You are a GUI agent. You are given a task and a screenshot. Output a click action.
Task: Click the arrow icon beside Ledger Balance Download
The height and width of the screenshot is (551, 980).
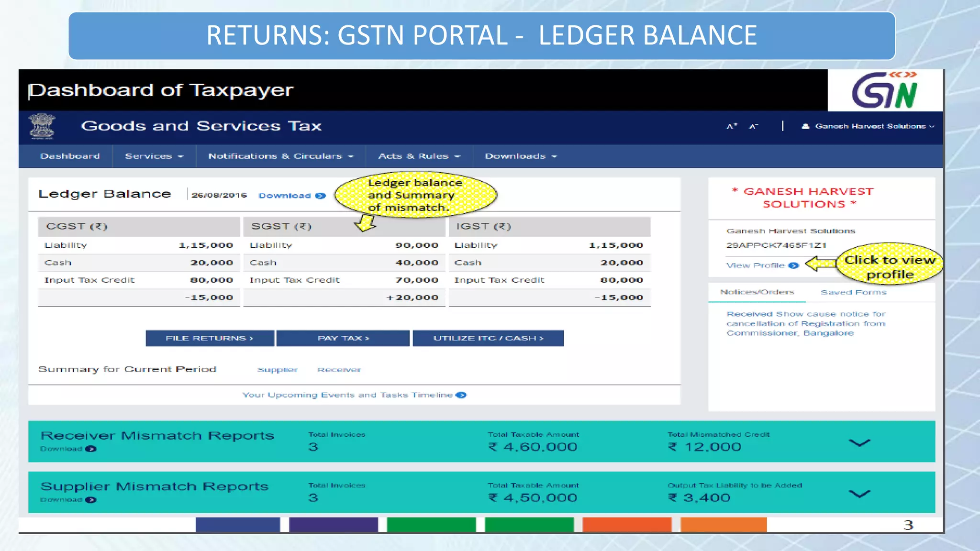321,196
